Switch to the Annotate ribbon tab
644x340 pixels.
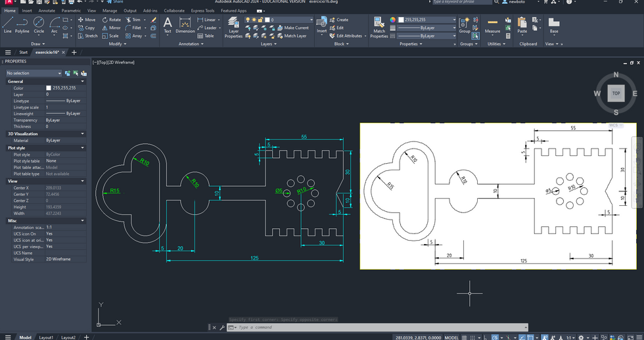tap(47, 11)
